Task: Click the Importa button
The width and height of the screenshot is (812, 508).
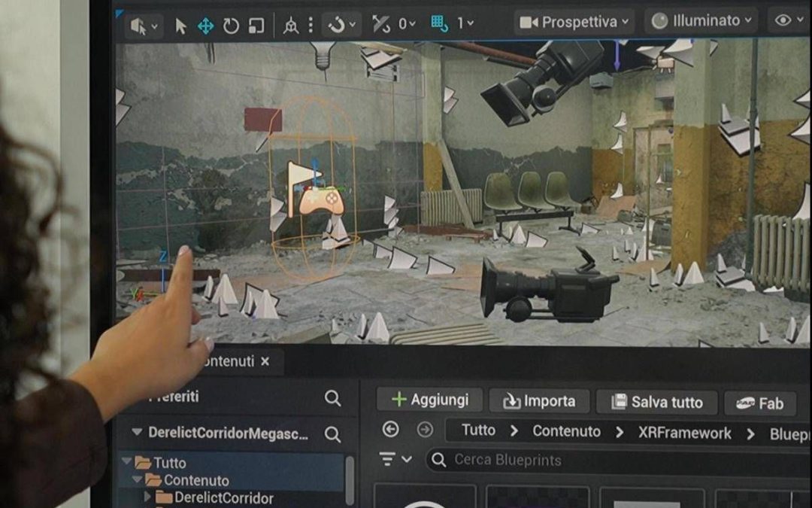Action: pos(539,401)
